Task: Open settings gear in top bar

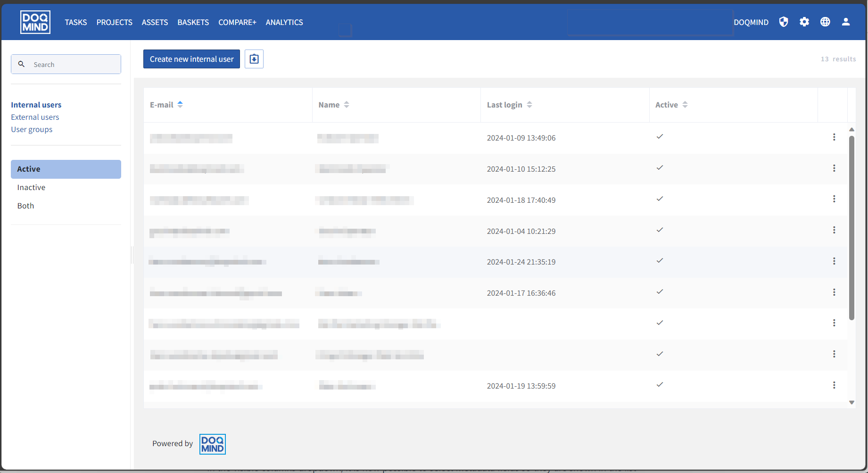Action: (x=804, y=22)
